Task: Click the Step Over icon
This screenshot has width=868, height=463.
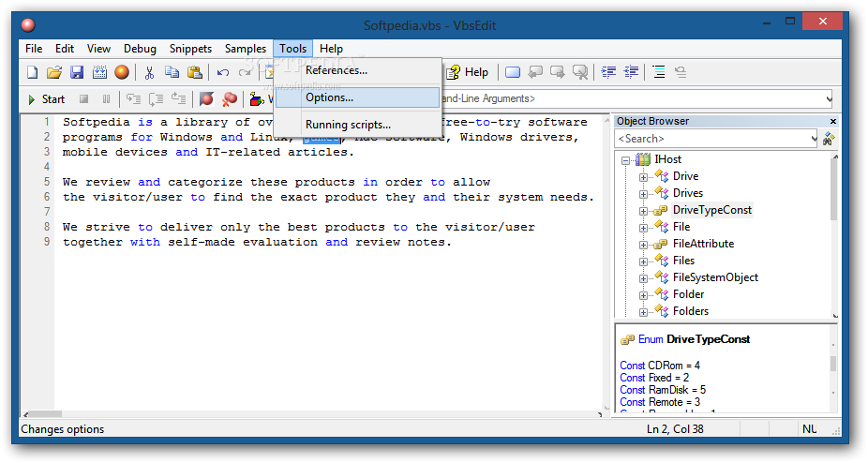Action: click(x=157, y=99)
